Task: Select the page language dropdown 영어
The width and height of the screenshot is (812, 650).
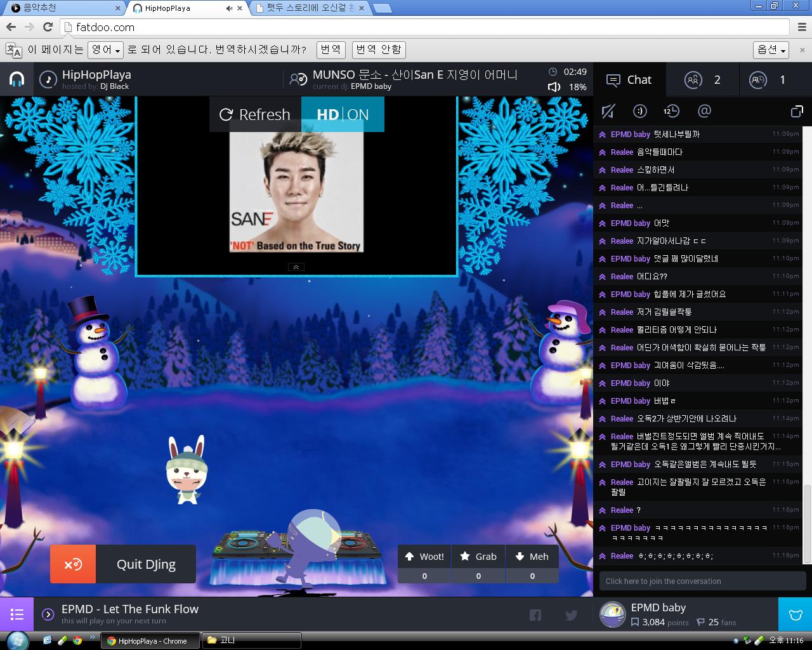Action: tap(105, 50)
